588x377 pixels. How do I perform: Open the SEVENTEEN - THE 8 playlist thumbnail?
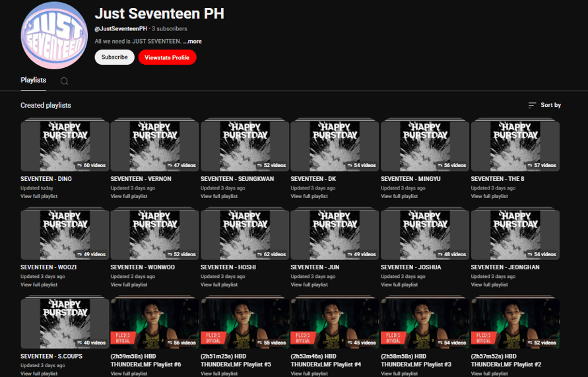click(515, 146)
